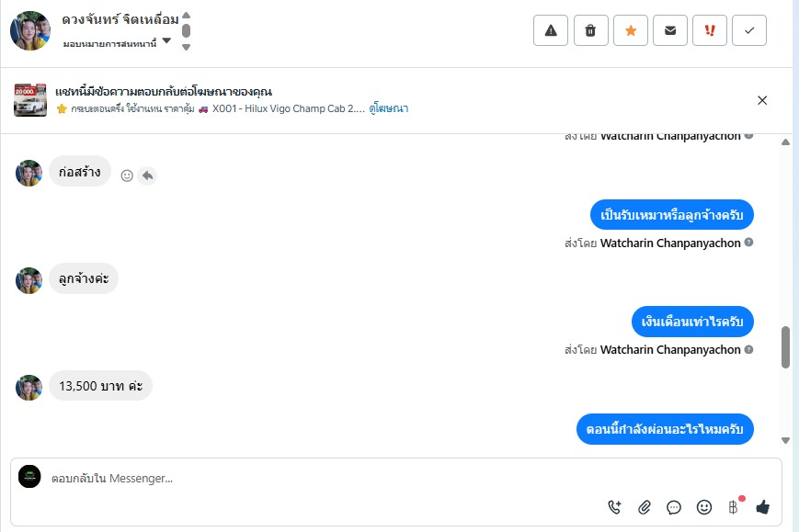Viewport: 799px width, 532px height.
Task: Mark as unread with the envelope icon
Action: (670, 30)
